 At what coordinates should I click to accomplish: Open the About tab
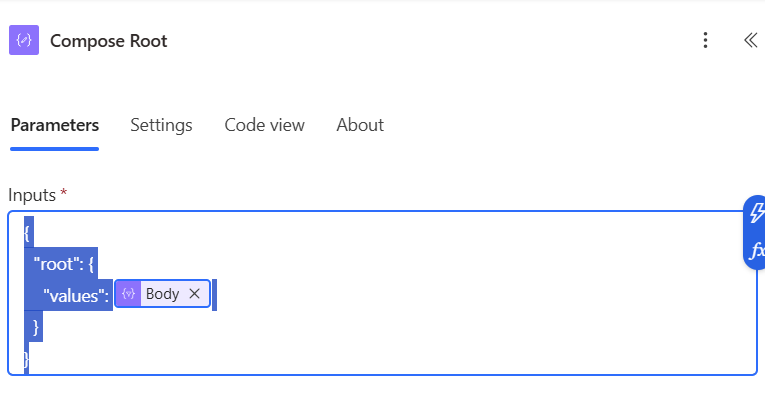pyautogui.click(x=360, y=125)
